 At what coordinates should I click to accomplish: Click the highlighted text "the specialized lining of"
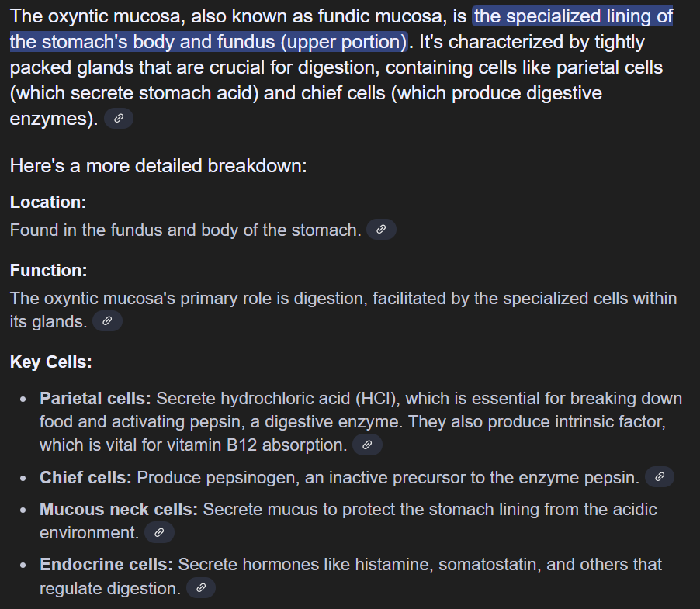coord(573,16)
